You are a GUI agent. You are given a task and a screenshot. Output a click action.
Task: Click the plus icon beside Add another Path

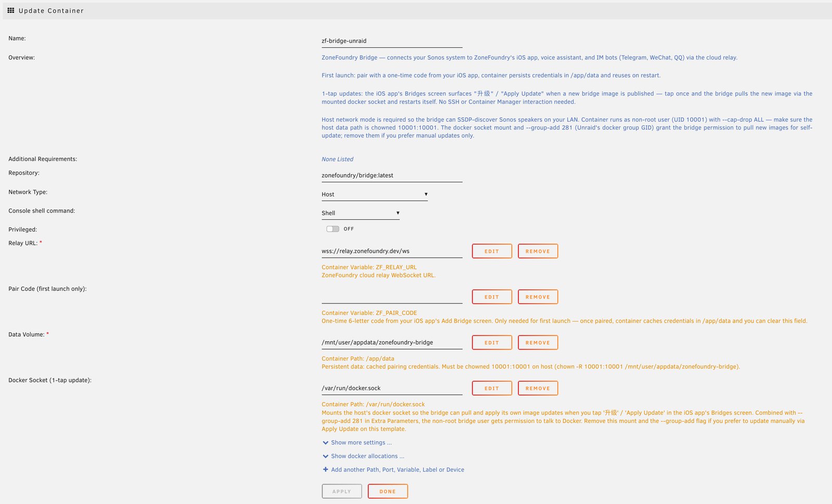326,469
